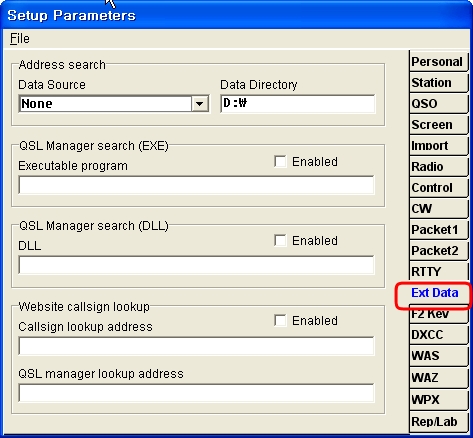Open the Rep/Lab tab
The height and width of the screenshot is (438, 473).
click(x=438, y=422)
